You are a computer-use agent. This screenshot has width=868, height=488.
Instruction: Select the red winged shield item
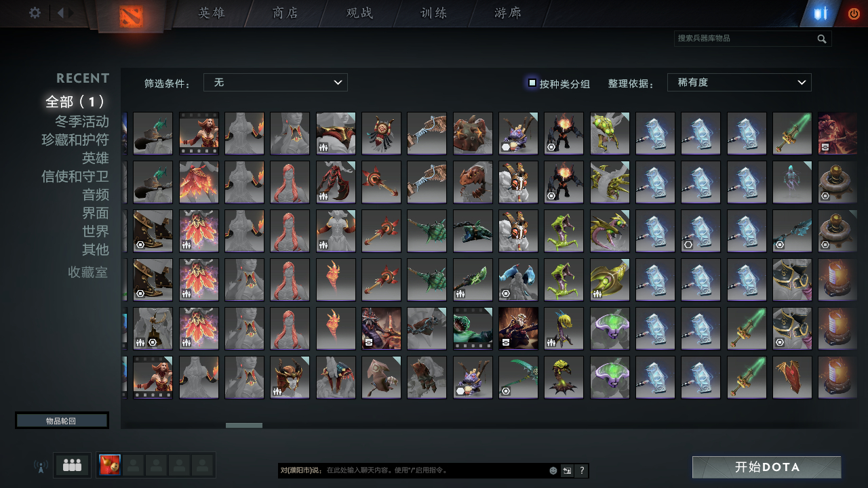pyautogui.click(x=792, y=378)
